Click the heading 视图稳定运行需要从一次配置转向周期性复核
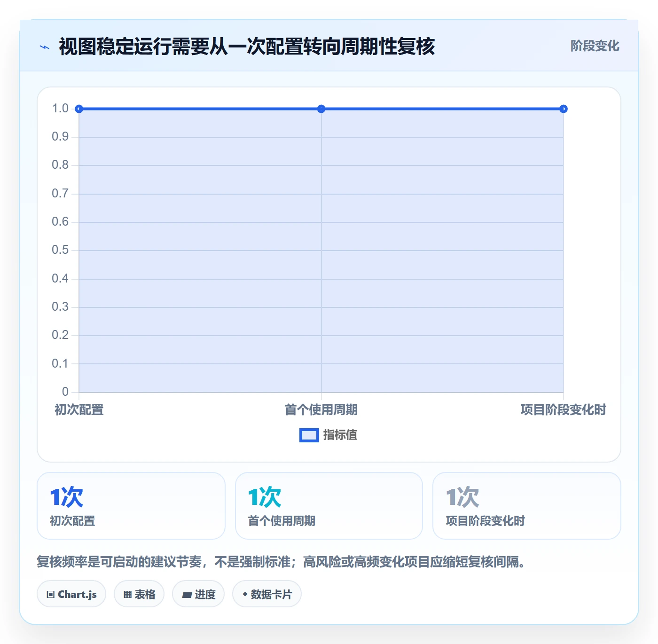The image size is (658, 644). [x=247, y=47]
